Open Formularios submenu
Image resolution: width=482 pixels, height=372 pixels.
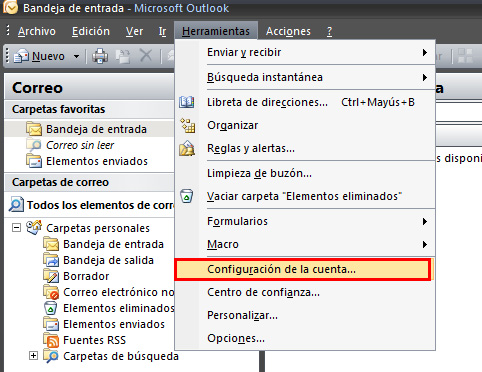click(x=305, y=221)
